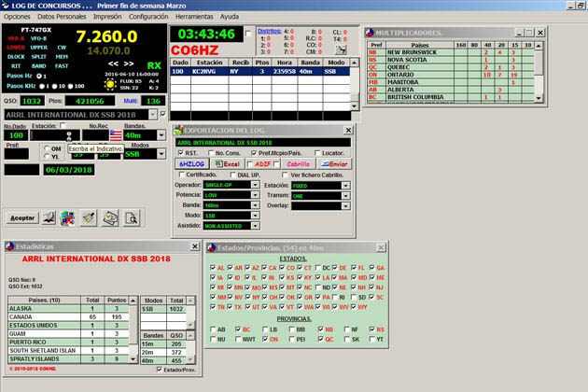Open the Distritos link
588x392 pixels.
pyautogui.click(x=270, y=31)
